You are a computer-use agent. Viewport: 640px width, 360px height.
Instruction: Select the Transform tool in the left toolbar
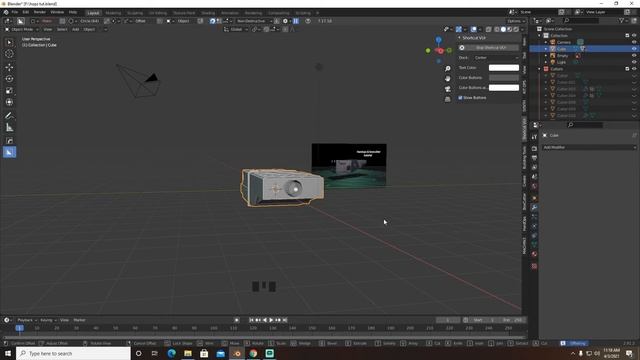pos(9,102)
